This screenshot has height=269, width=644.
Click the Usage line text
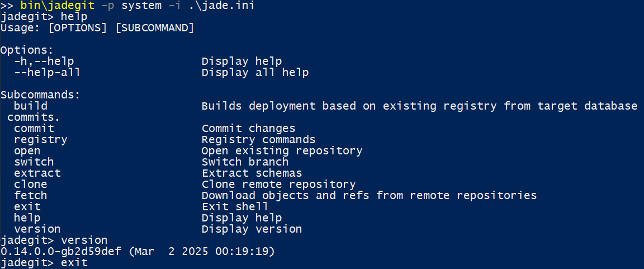coord(97,28)
